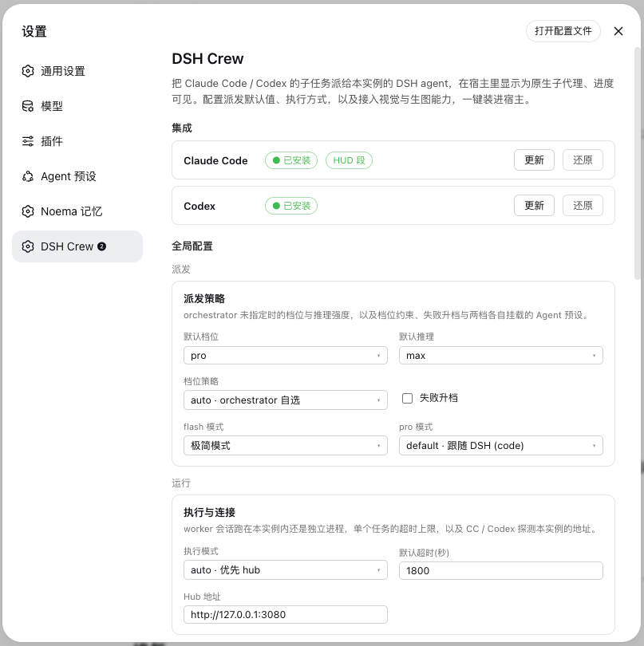The height and width of the screenshot is (646, 644).
Task: Open the 执行模式 dropdown
Action: click(286, 569)
